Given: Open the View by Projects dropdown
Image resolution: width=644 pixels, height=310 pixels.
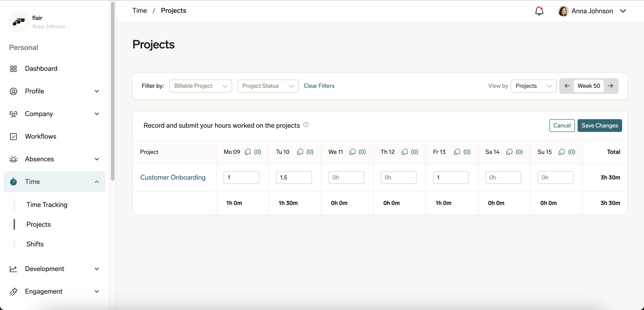Looking at the screenshot, I should (534, 86).
